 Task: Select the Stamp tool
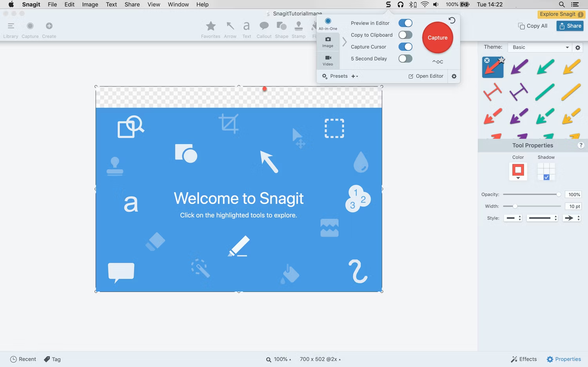point(298,26)
